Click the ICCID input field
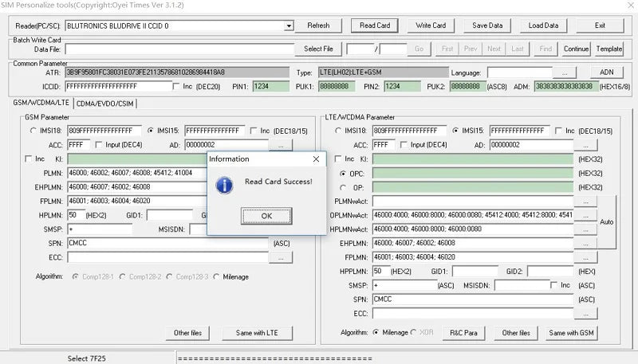 118,87
